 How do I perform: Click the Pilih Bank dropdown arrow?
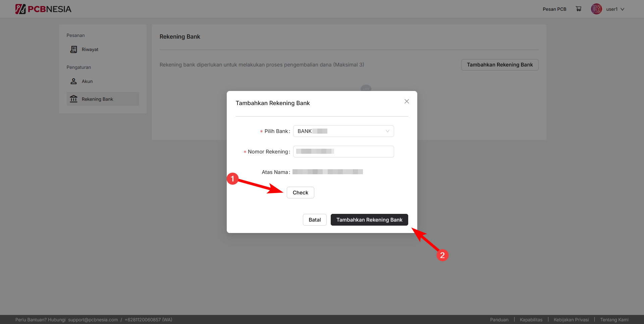coord(387,131)
